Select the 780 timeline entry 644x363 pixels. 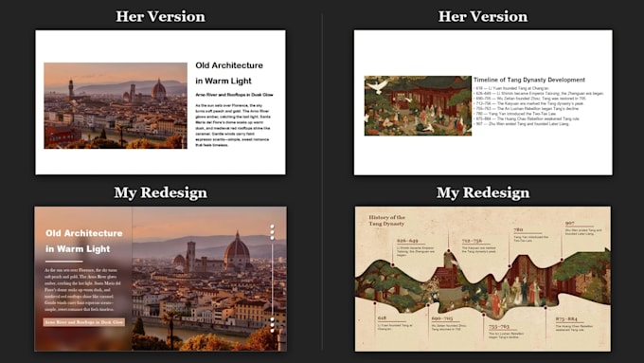tap(530, 234)
